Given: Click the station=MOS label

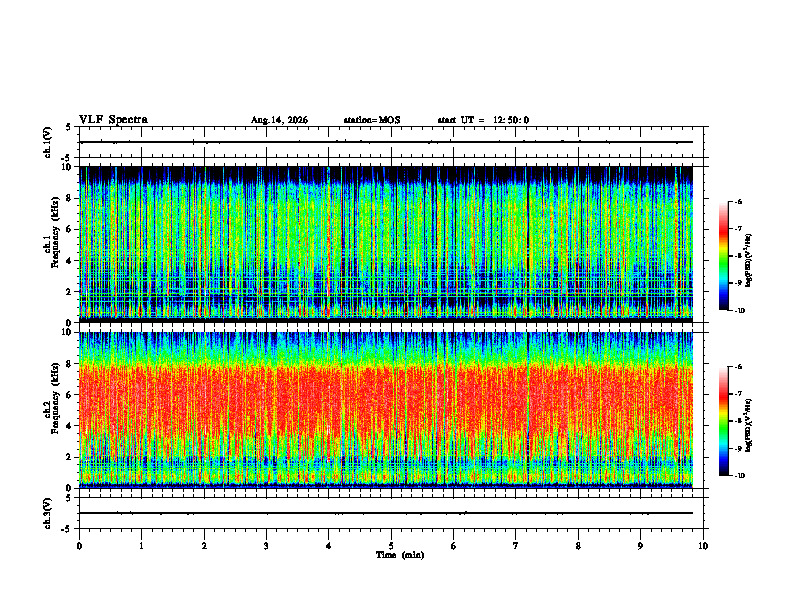Looking at the screenshot, I should [372, 120].
